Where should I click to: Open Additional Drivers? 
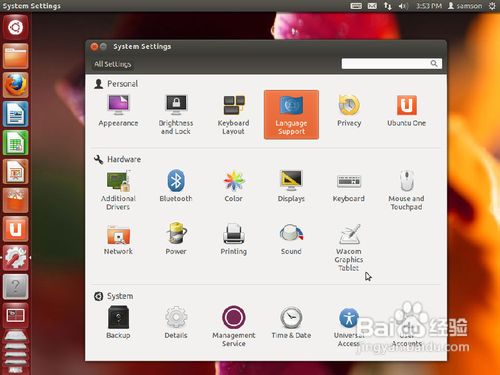118,190
